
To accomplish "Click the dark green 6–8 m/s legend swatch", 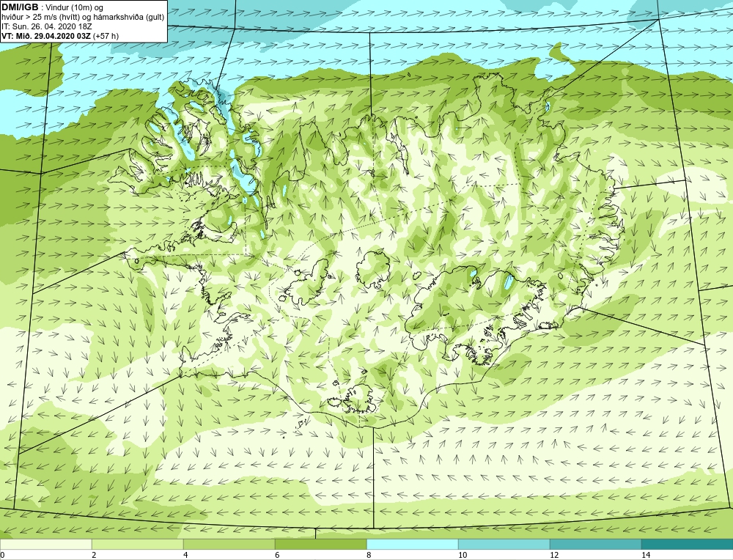I will tap(321, 544).
